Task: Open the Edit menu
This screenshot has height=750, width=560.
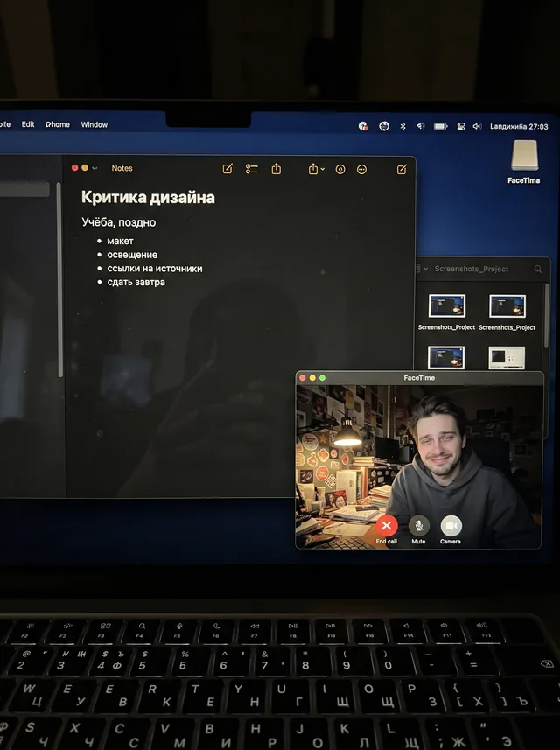Action: 28,124
